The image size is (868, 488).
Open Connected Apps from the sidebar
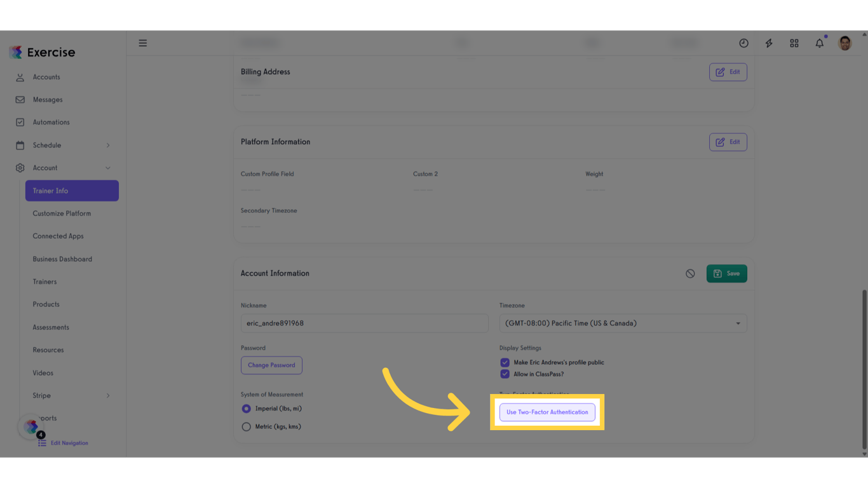click(x=58, y=236)
